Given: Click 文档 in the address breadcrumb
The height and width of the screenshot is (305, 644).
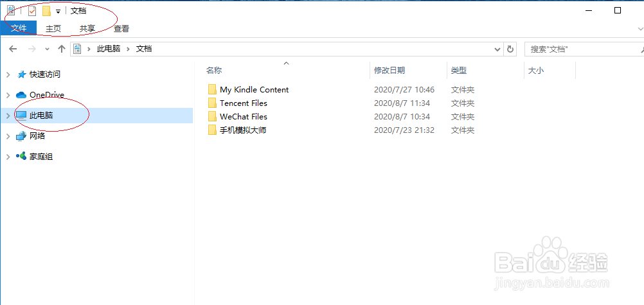Looking at the screenshot, I should 144,49.
